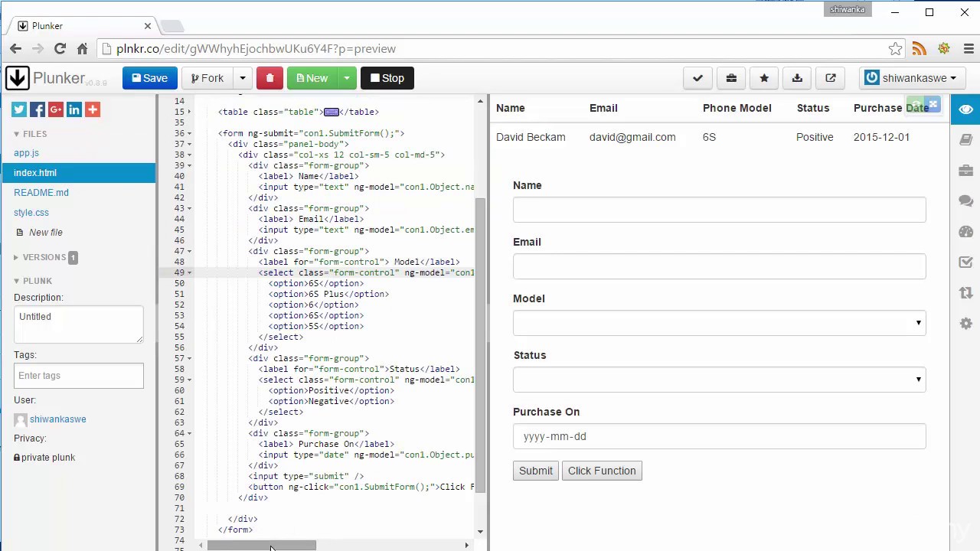Go back with the browser back arrow
Screen dimensions: 980x551
15,48
